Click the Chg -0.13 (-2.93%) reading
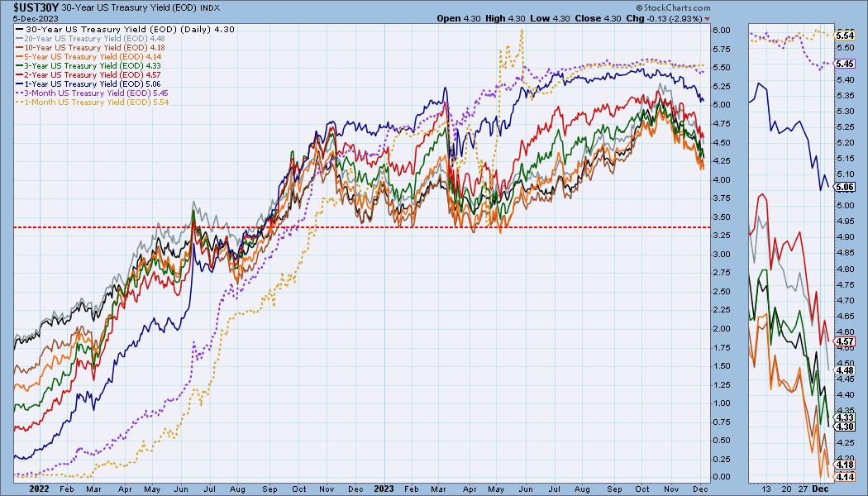Screen dimensions: 868x496 click(665, 18)
